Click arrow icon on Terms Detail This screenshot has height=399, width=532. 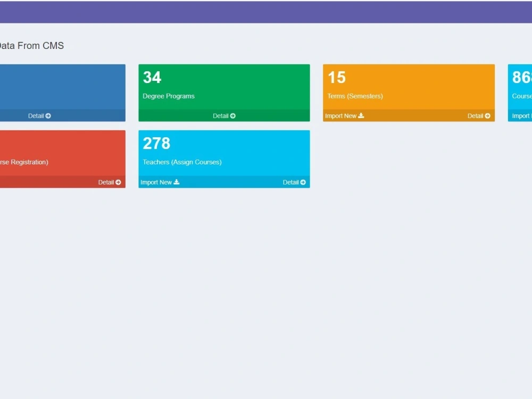pos(487,115)
